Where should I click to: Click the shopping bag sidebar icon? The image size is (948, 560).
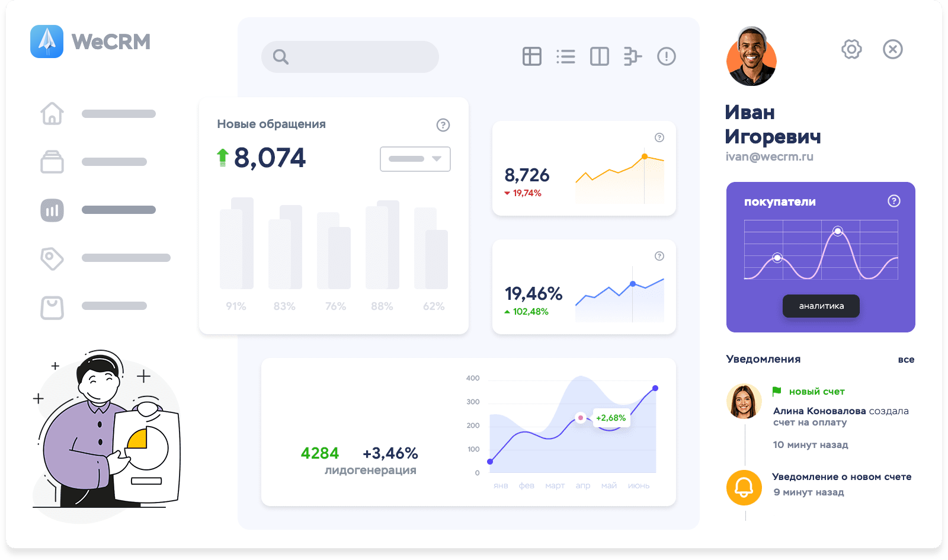(x=52, y=308)
